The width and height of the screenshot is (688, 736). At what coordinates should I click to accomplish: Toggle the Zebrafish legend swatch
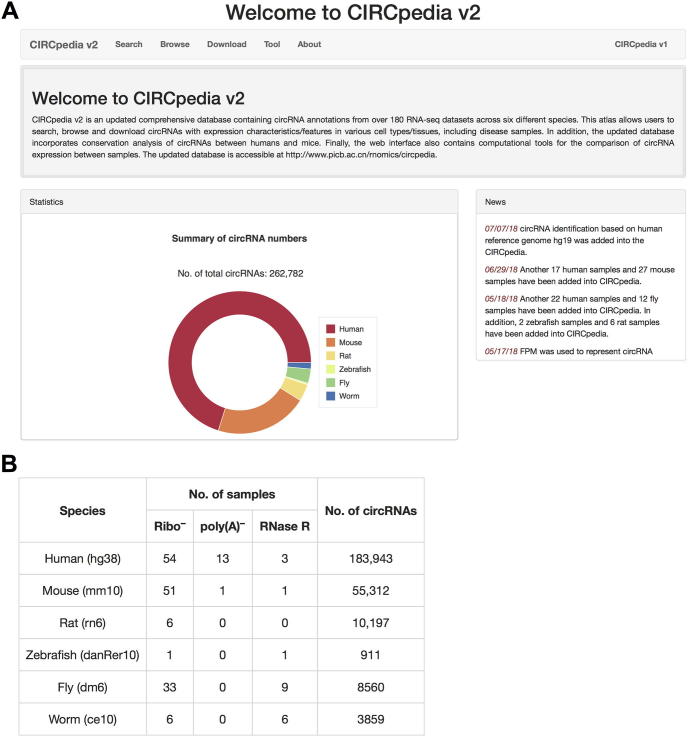pyautogui.click(x=330, y=369)
